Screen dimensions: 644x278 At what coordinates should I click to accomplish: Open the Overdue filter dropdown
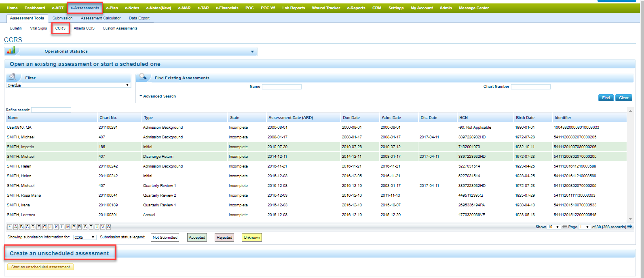tap(68, 85)
